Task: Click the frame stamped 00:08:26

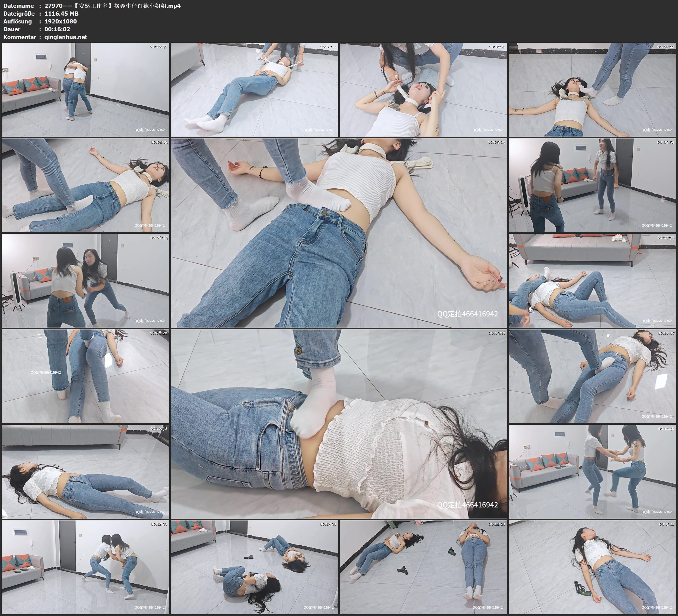Action: 85,376
